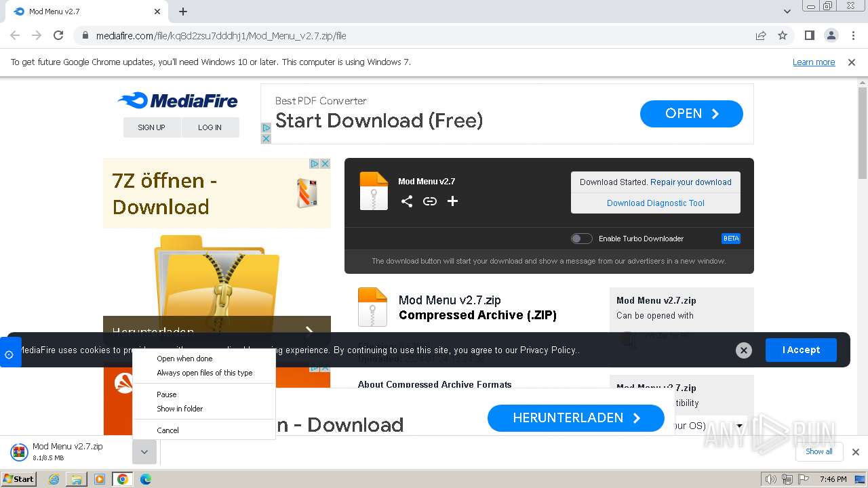Open Microsoft Edge from the taskbar

pos(145,479)
